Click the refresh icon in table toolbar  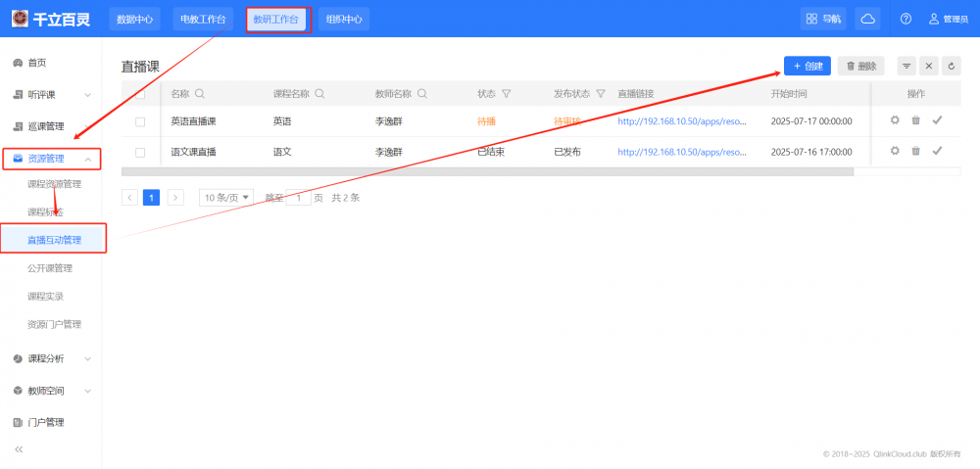pyautogui.click(x=951, y=66)
